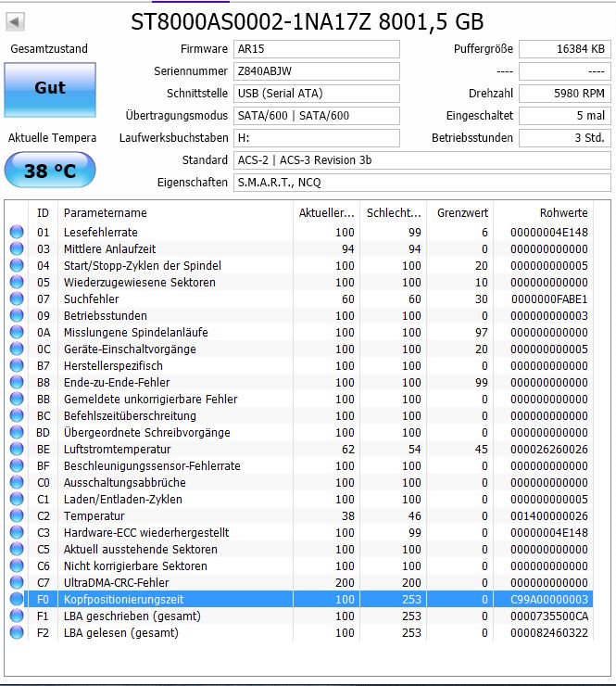Click the 38 °C temperature indicator
The height and width of the screenshot is (686, 616).
pos(50,171)
